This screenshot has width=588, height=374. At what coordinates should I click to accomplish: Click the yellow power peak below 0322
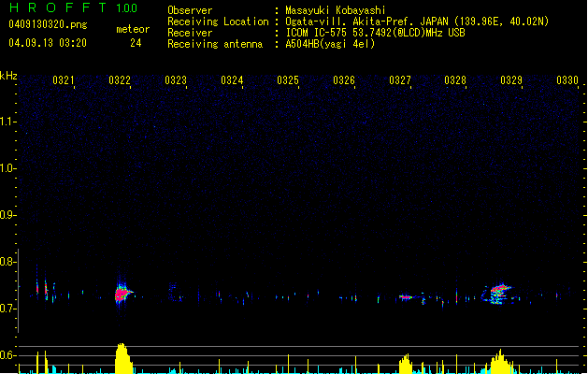tap(123, 358)
